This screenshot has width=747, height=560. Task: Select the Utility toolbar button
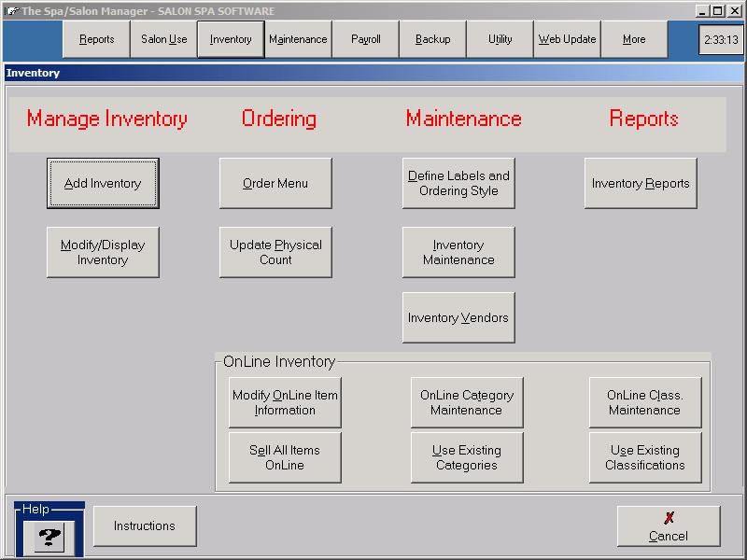(500, 40)
